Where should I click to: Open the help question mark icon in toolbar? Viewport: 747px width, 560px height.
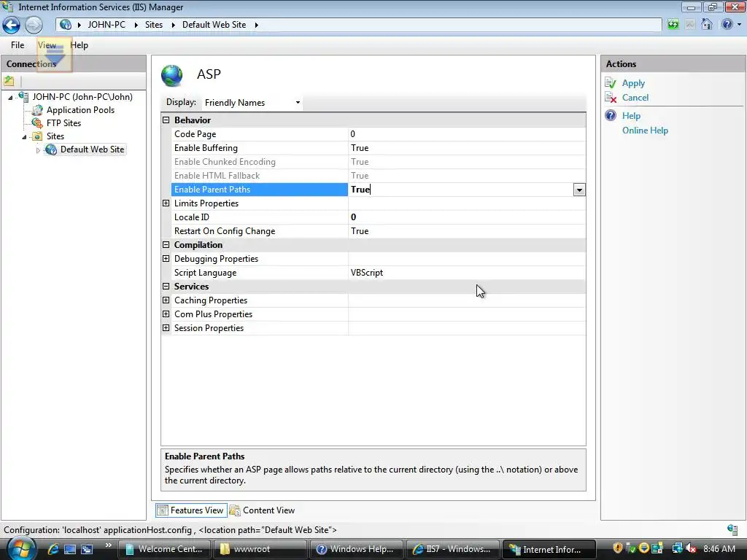(x=727, y=24)
